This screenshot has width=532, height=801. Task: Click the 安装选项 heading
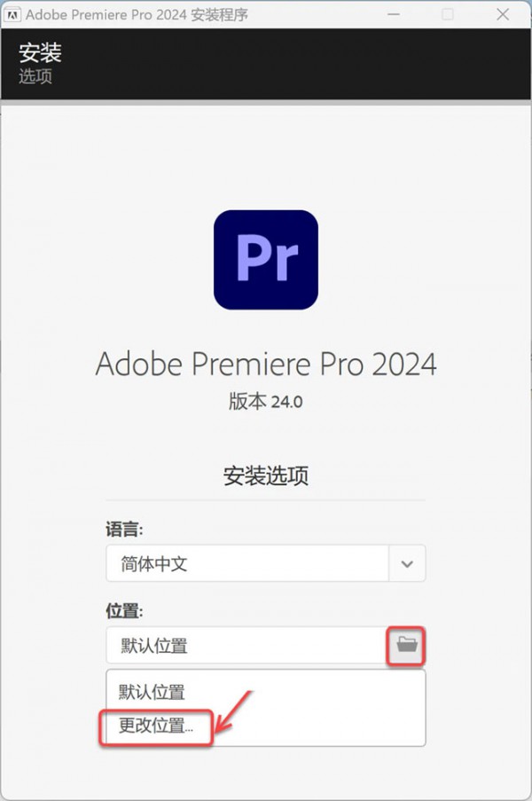[x=265, y=476]
